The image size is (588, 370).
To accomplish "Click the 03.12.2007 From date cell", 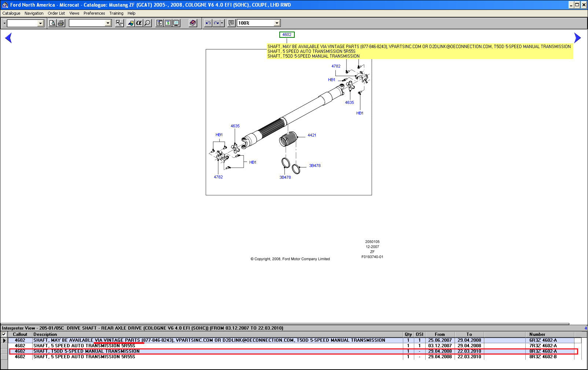I will [x=440, y=346].
